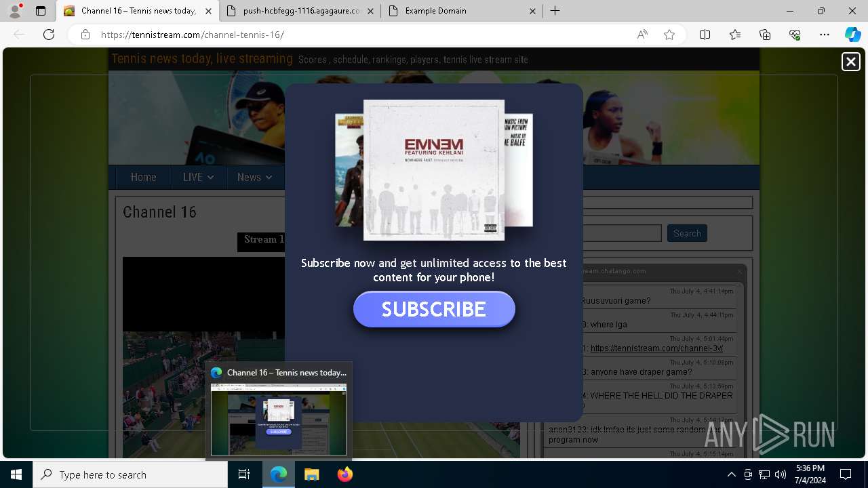
Task: Click the address bar URL
Action: (x=193, y=35)
